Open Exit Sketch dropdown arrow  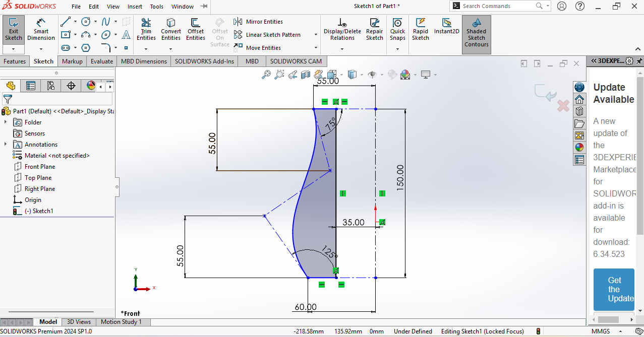(x=14, y=49)
